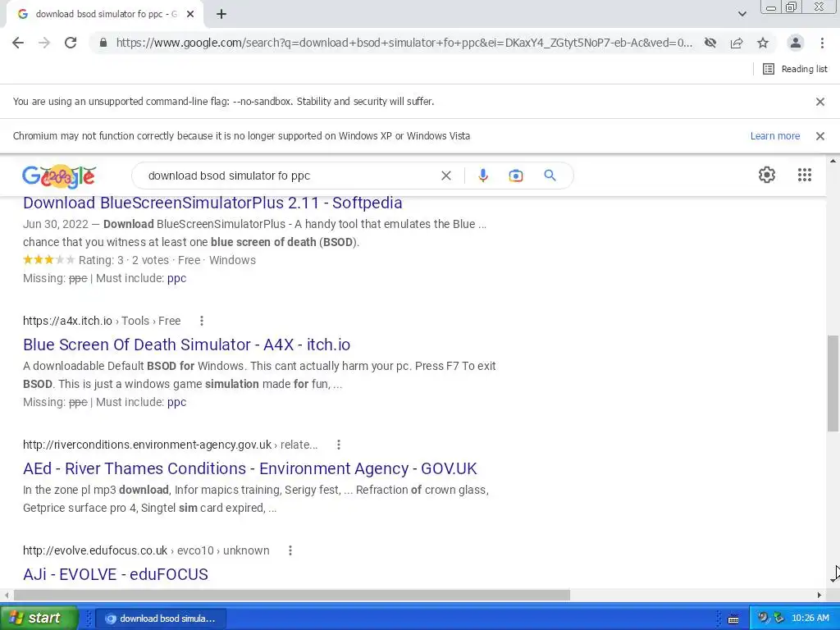This screenshot has width=840, height=630.
Task: Close the 'download bsod simulator' tab
Action: pos(190,15)
